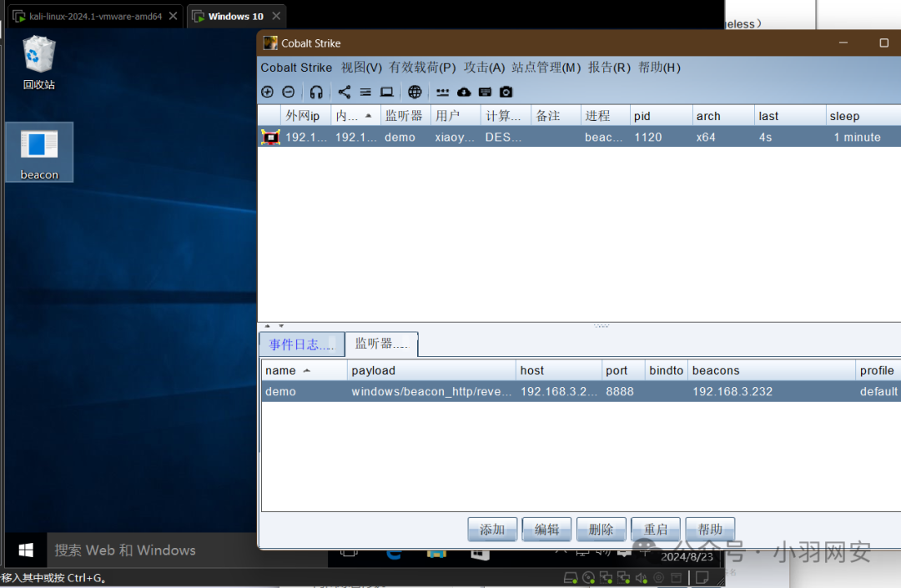Switch to pivot graph view icon
Image resolution: width=901 pixels, height=588 pixels.
[345, 92]
